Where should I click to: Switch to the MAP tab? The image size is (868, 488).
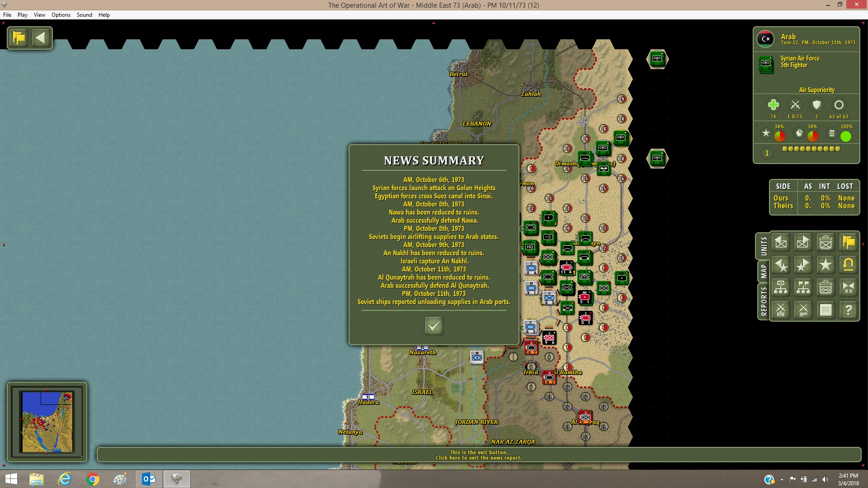tap(764, 272)
